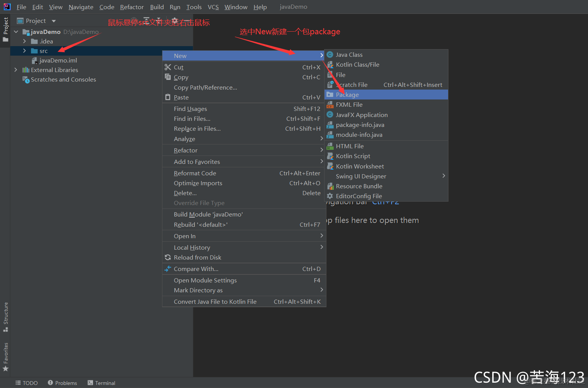Open the Run menu
The height and width of the screenshot is (388, 588).
175,7
